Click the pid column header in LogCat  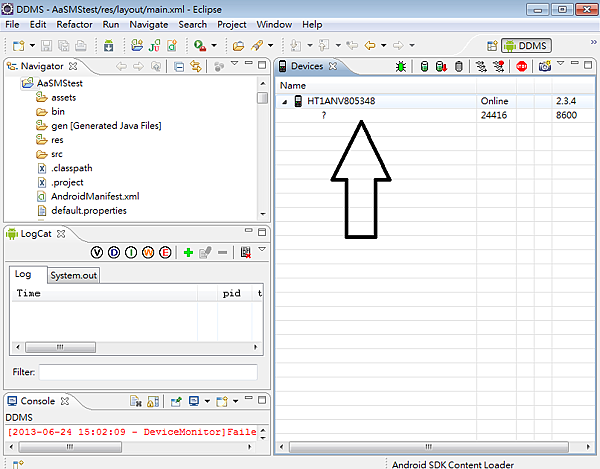(x=235, y=293)
